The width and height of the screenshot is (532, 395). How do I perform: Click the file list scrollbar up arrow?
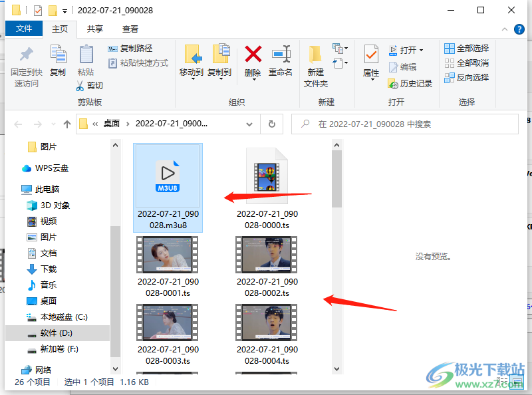tap(336, 145)
